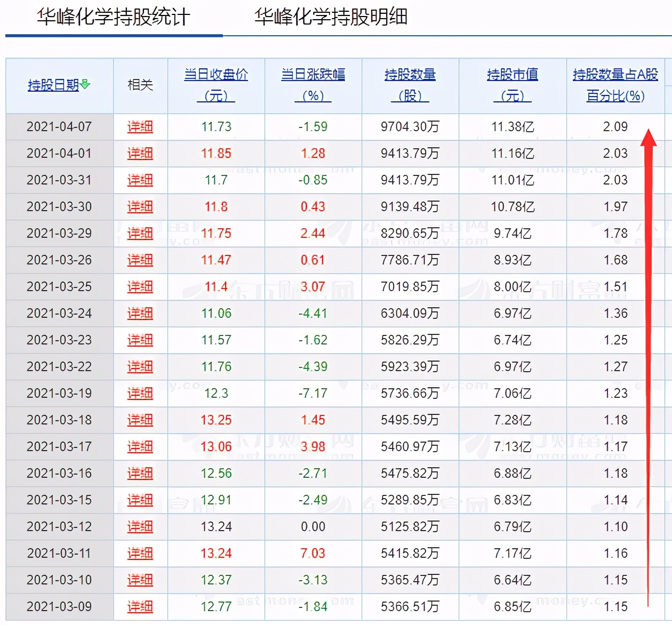Screen dimensions: 672x625
Task: Select date cell 2021-04-07
Action: pos(59,127)
